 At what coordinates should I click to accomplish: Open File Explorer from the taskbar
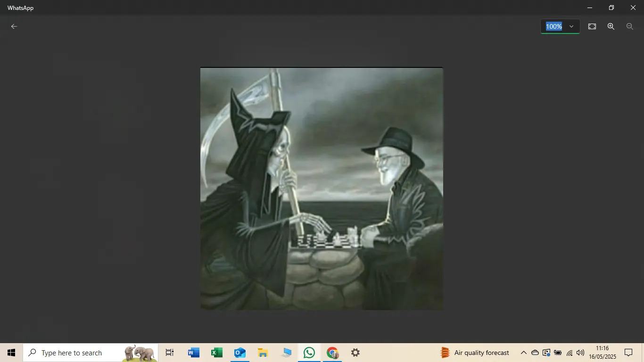point(263,353)
